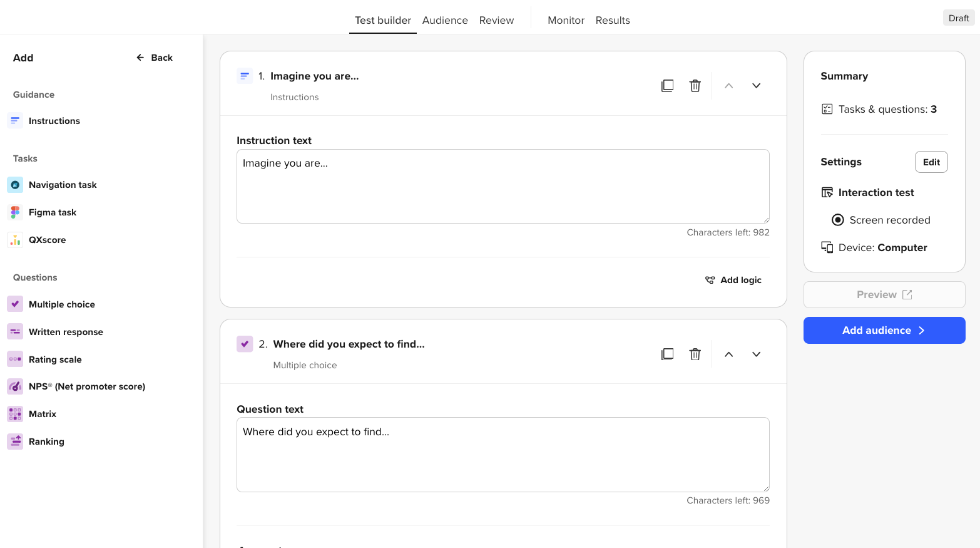Click the Add audience button
The height and width of the screenshot is (548, 980).
coord(884,330)
